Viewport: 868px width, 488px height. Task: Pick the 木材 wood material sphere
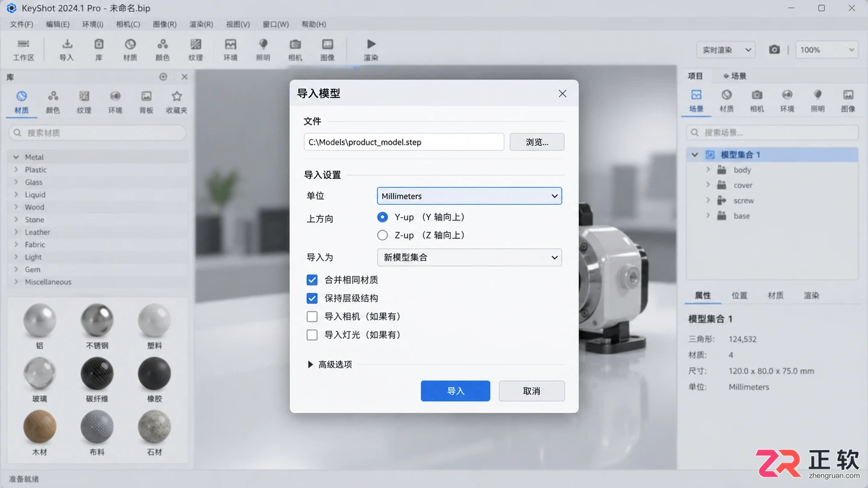[40, 427]
